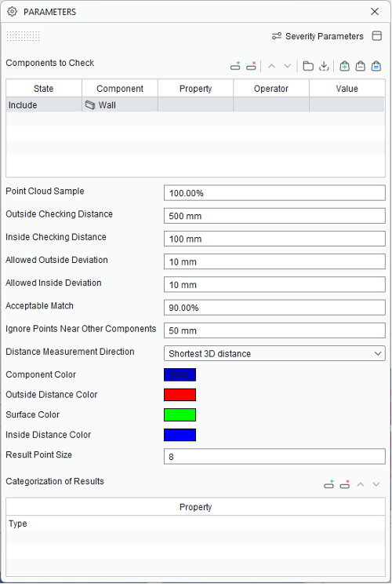Open the Distance Measurement Direction dropdown
Viewport: 392px width, 584px height.
(274, 353)
